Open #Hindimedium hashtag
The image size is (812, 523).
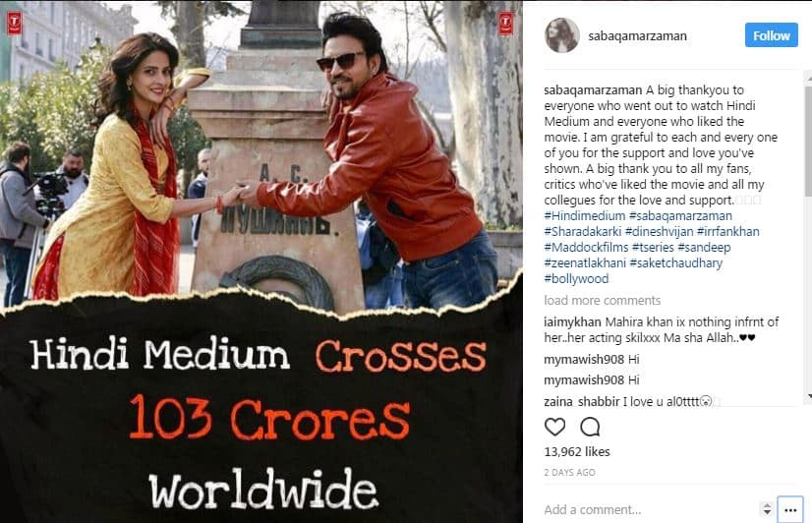click(585, 216)
